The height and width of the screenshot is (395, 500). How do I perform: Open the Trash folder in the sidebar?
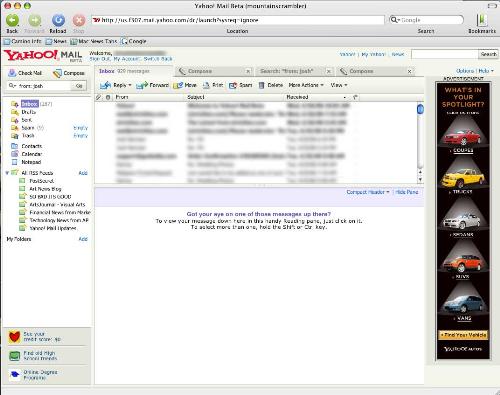(x=28, y=136)
